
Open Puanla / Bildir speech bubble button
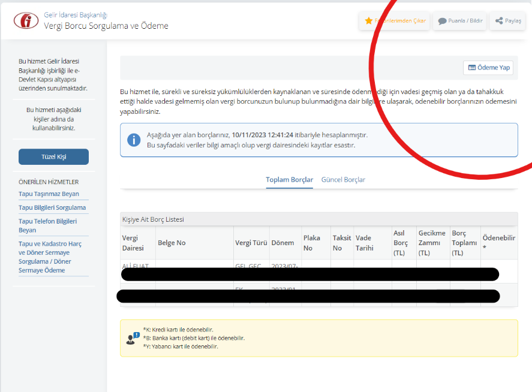[x=460, y=21]
